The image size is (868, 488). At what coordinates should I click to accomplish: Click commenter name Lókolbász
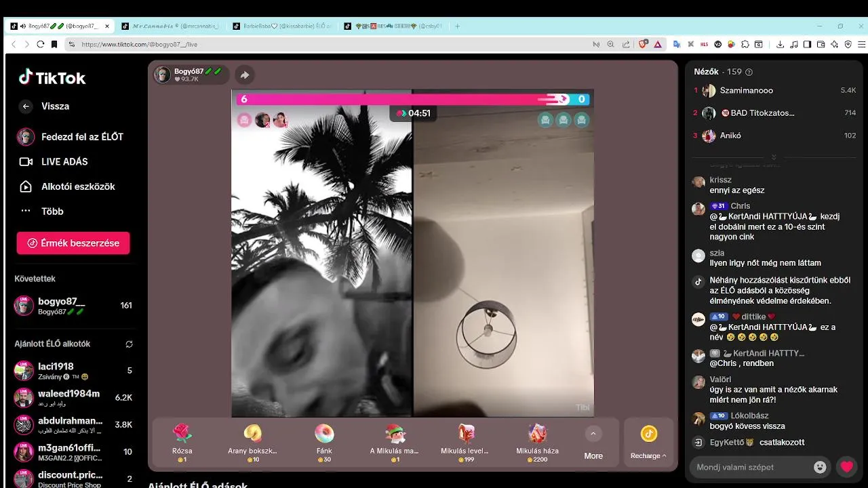[x=749, y=415]
